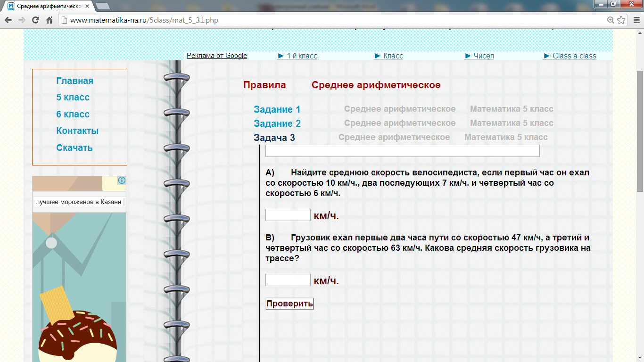This screenshot has height=362, width=644.
Task: Click the wide empty field above problem A
Action: click(403, 151)
